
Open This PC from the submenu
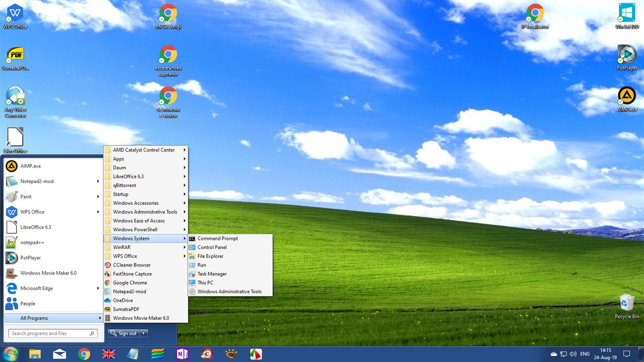coord(230,283)
